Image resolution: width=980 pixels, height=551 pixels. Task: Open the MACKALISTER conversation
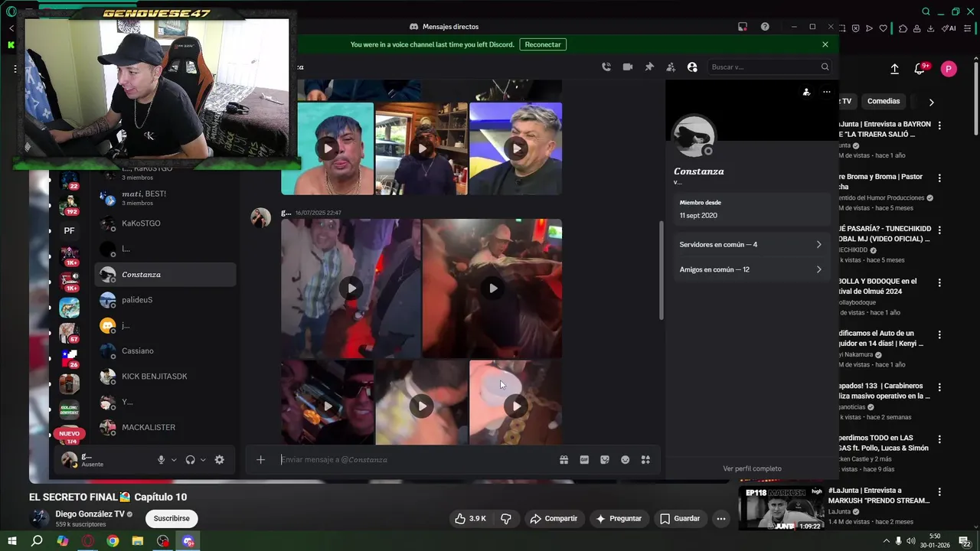(165, 427)
